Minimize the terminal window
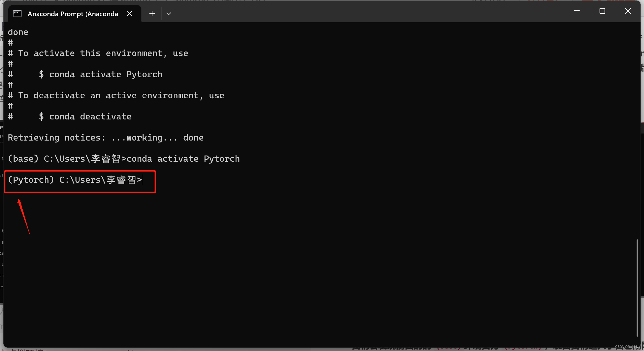 click(x=576, y=11)
